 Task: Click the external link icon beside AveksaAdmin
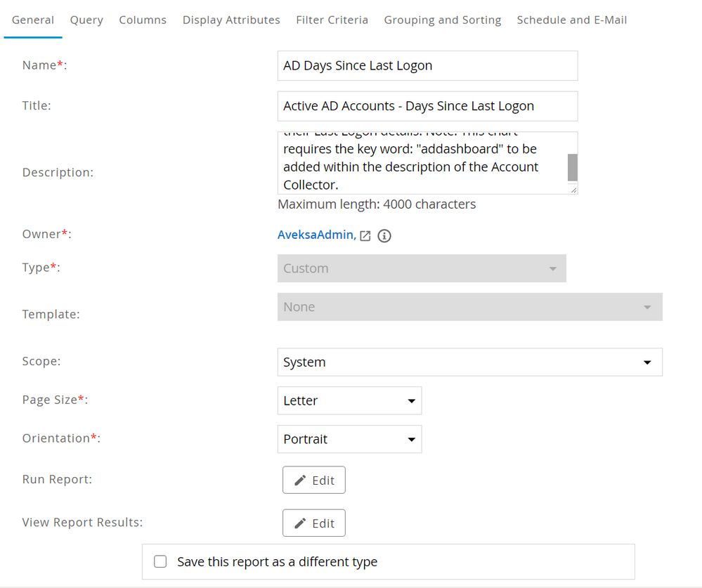point(365,236)
